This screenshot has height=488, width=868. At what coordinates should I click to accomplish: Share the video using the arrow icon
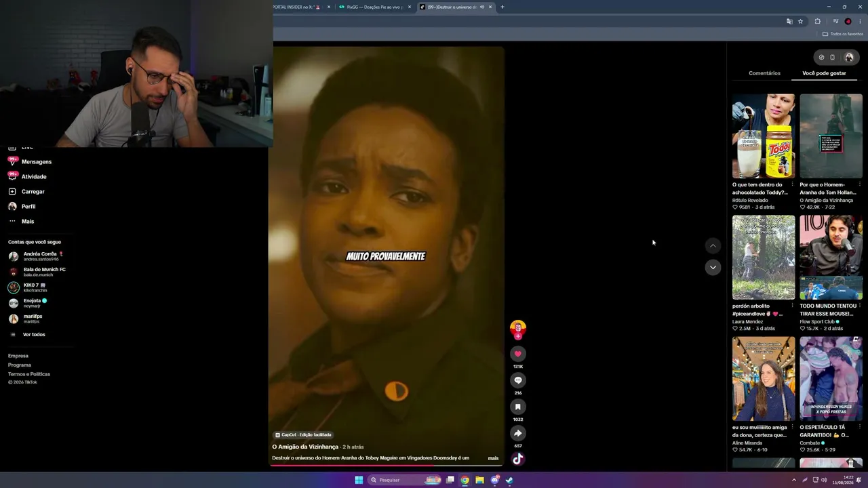(x=517, y=433)
